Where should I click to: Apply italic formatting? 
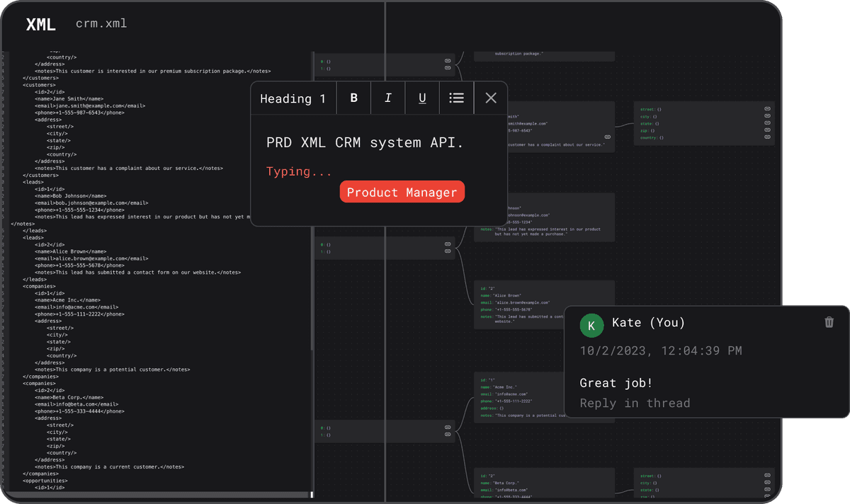[x=387, y=98]
